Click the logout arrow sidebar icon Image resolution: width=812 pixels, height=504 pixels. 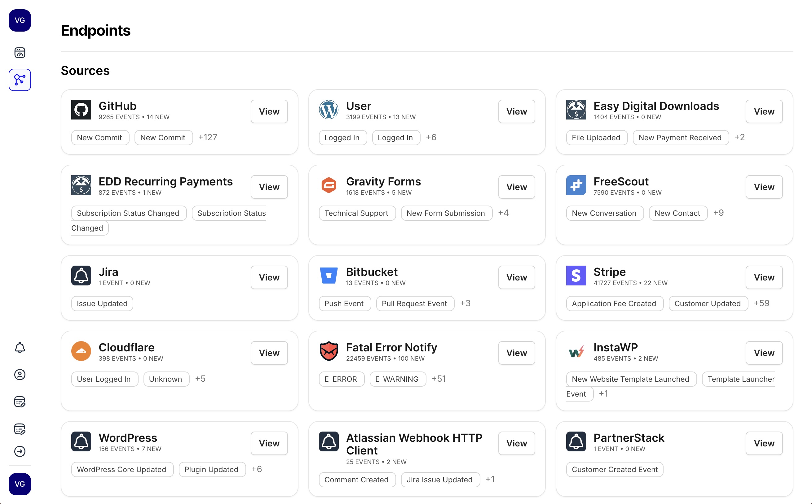point(20,451)
